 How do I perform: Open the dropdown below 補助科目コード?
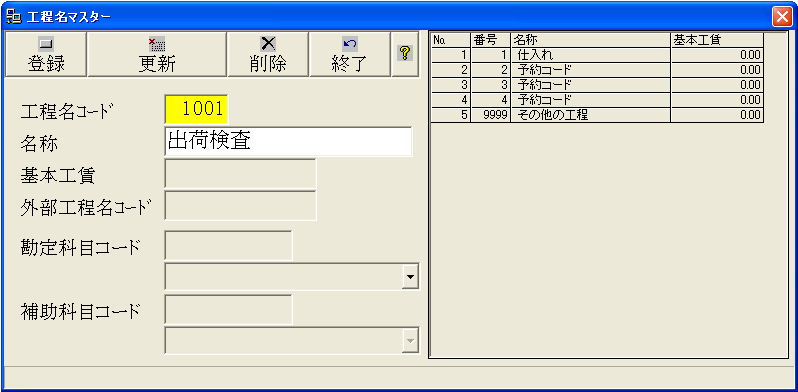(x=410, y=341)
